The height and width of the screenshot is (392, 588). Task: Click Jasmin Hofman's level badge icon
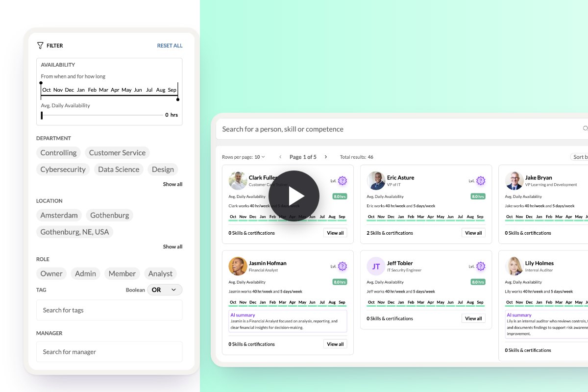coord(343,267)
